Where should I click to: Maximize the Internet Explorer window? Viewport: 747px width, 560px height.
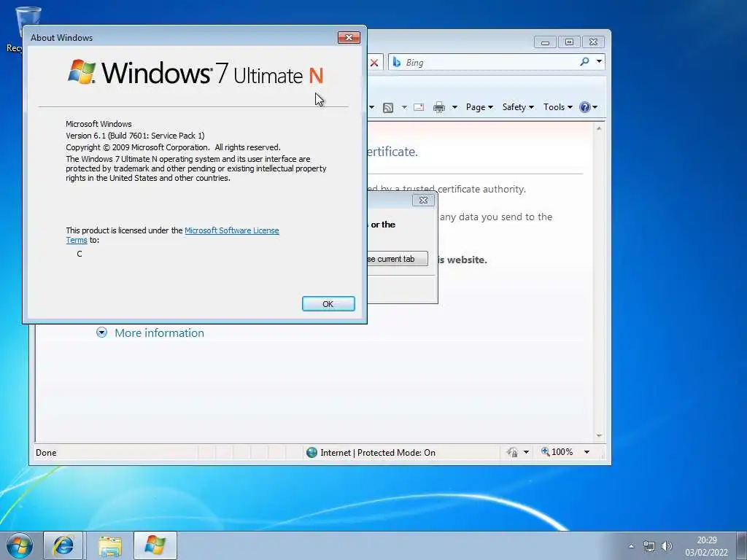pos(569,42)
